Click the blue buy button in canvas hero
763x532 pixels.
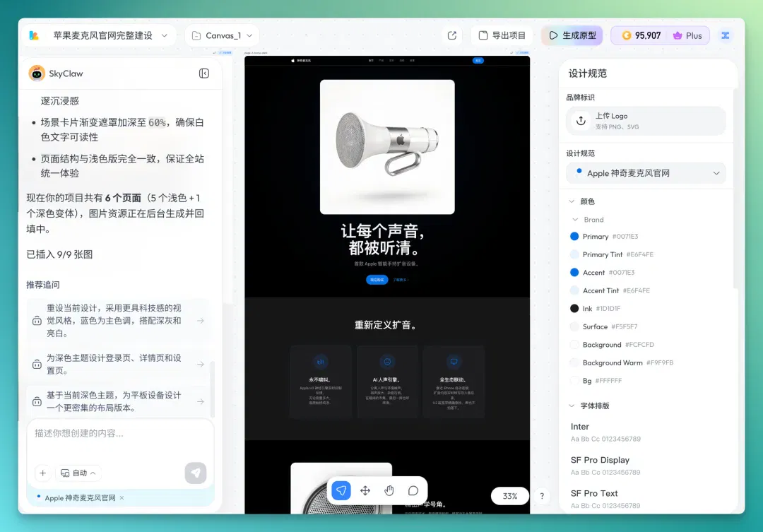coord(377,280)
